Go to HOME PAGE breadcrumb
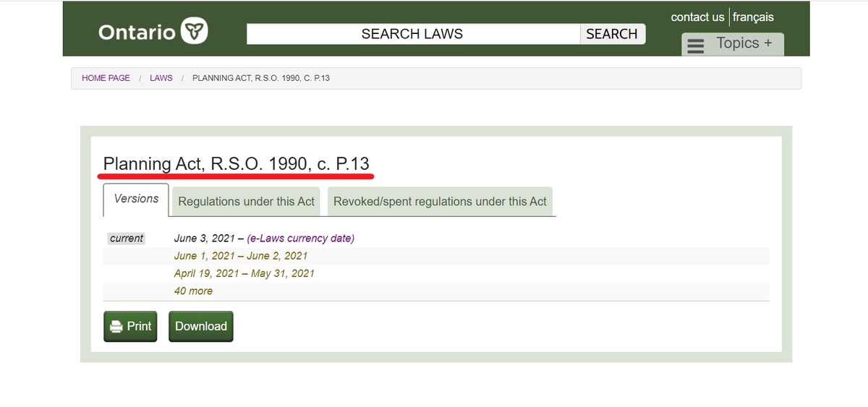 (x=106, y=78)
